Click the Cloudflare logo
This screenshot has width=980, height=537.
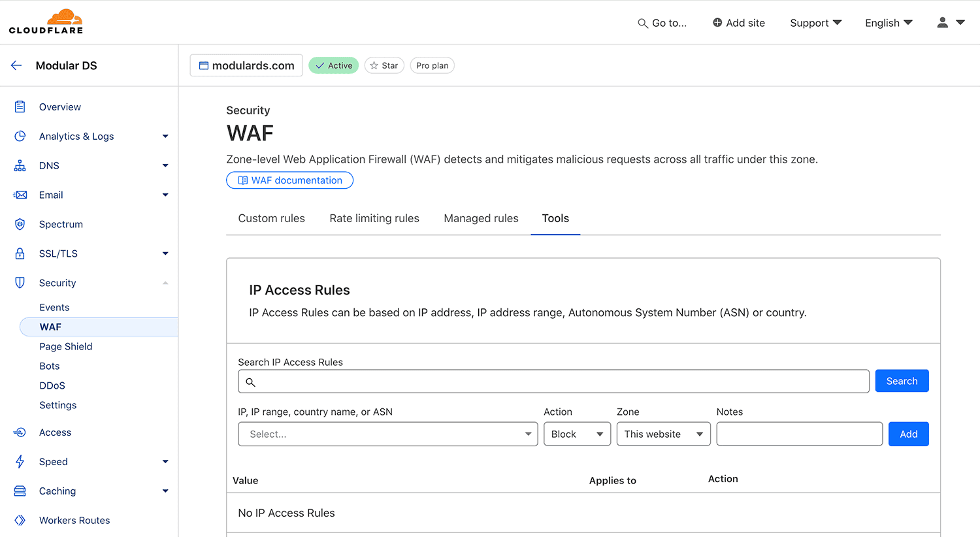[46, 22]
